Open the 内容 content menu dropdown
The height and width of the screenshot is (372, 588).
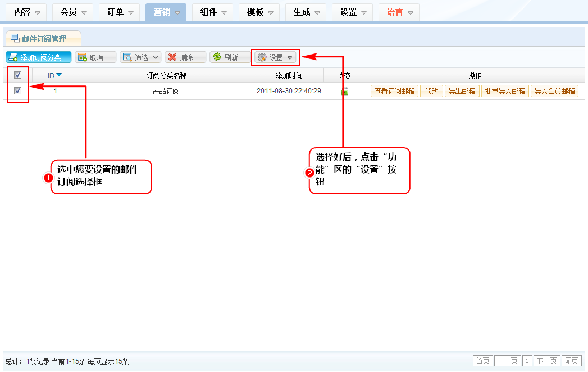tap(27, 12)
